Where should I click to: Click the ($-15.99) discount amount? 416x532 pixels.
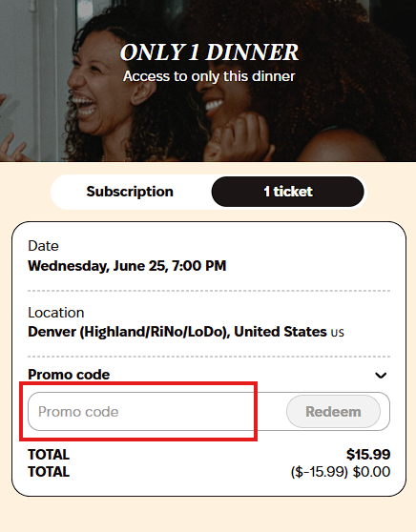320,472
